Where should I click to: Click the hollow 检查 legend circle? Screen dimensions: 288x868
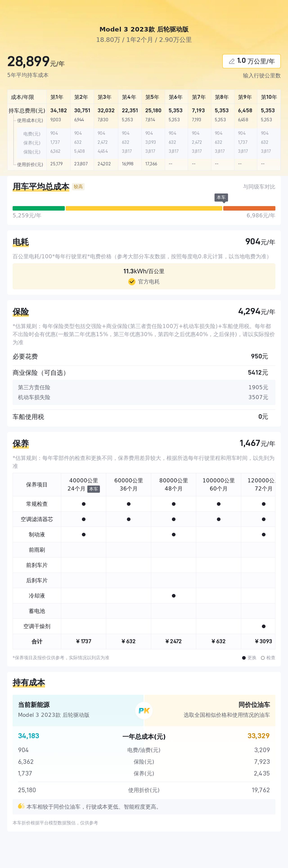tap(263, 658)
